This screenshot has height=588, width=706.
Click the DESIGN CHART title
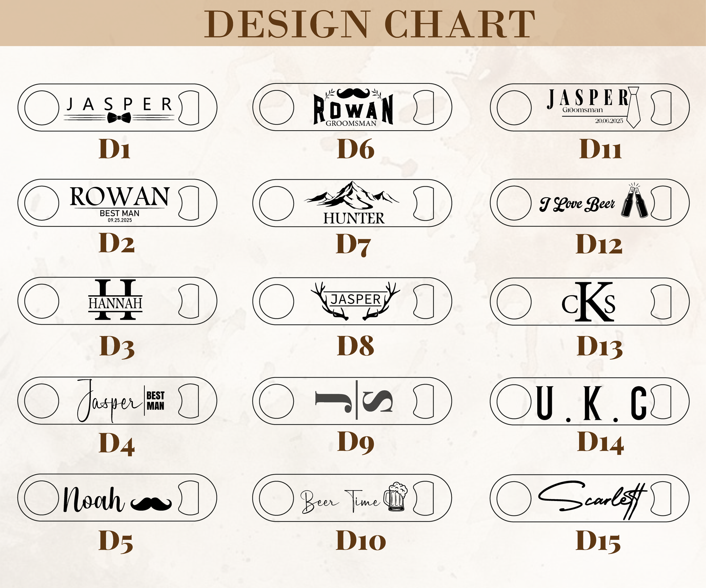370,24
